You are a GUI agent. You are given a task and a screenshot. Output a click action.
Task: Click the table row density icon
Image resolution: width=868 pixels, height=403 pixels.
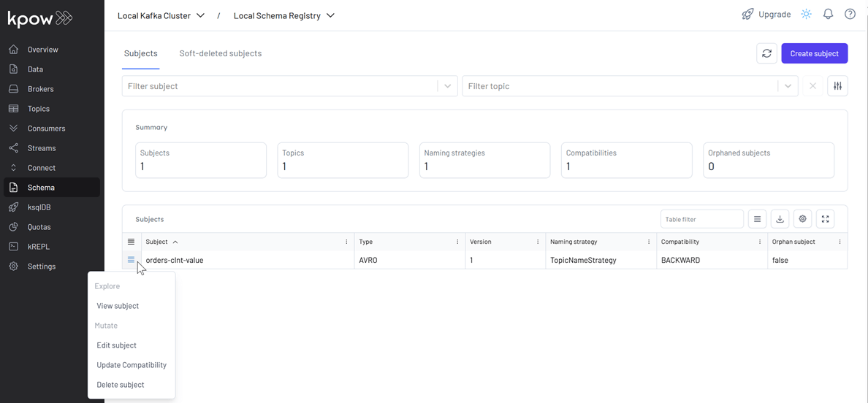coord(757,219)
